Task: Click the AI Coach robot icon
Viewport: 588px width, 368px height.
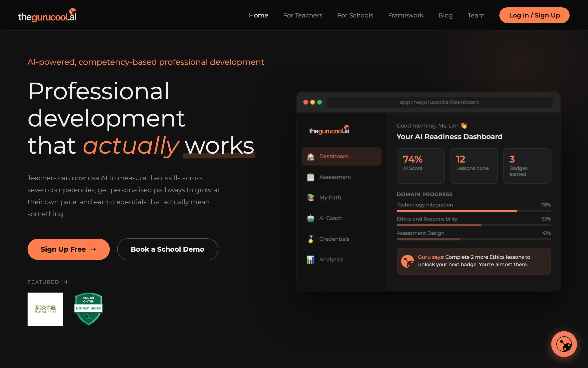Action: coord(311,218)
